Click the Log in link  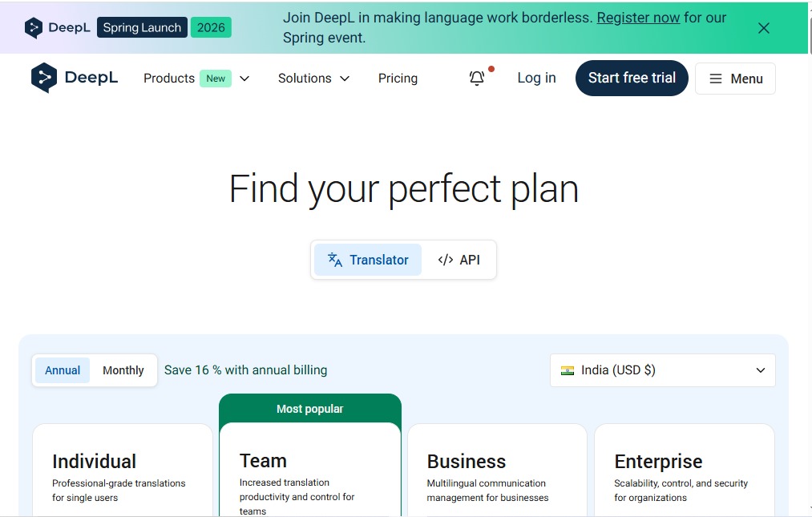tap(536, 78)
